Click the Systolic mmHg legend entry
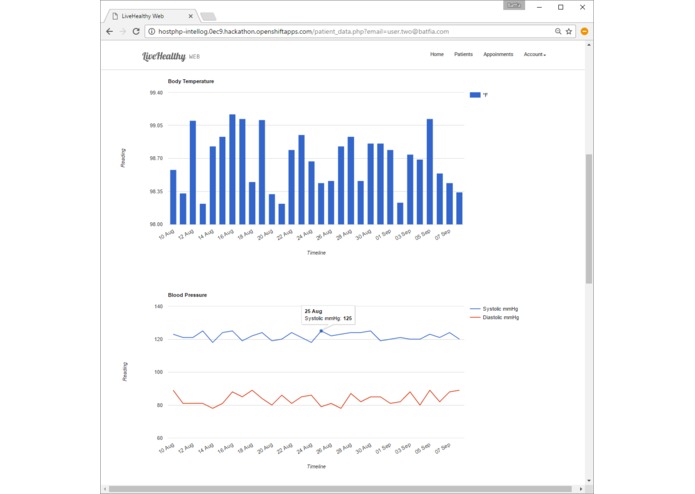 494,309
